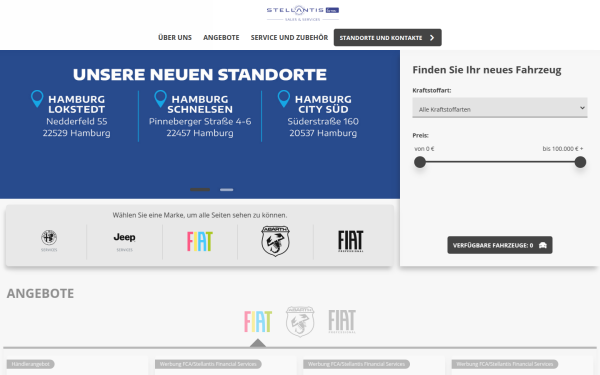Select the colorful Fiat brand logo

pyautogui.click(x=200, y=241)
